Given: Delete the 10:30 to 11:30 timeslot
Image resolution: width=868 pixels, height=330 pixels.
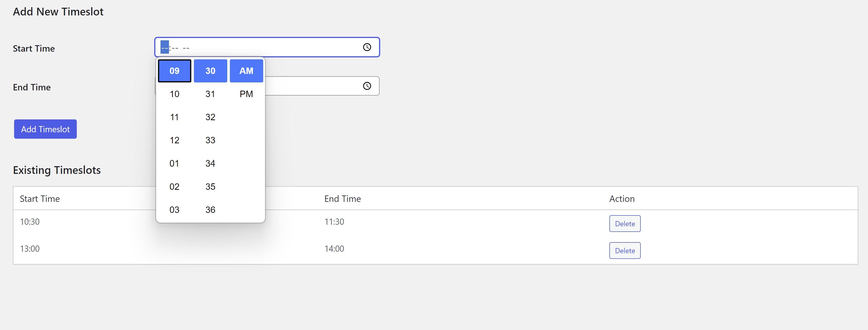Looking at the screenshot, I should (624, 223).
